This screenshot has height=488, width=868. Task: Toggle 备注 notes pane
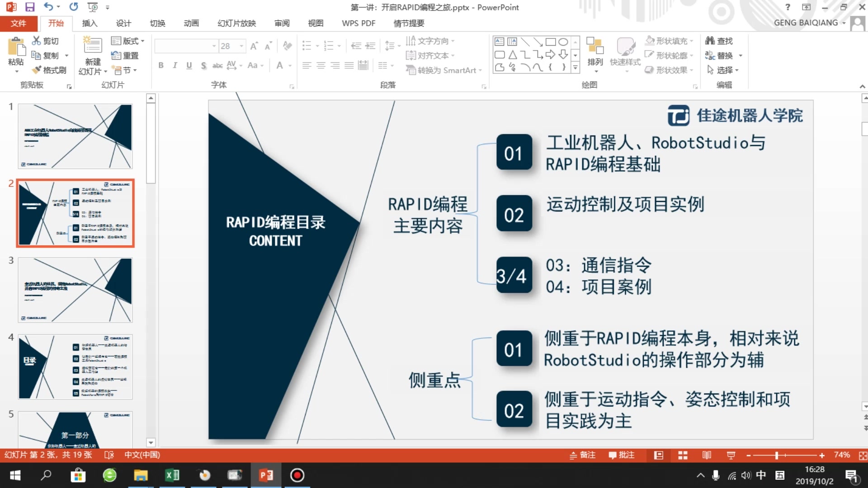(x=583, y=455)
